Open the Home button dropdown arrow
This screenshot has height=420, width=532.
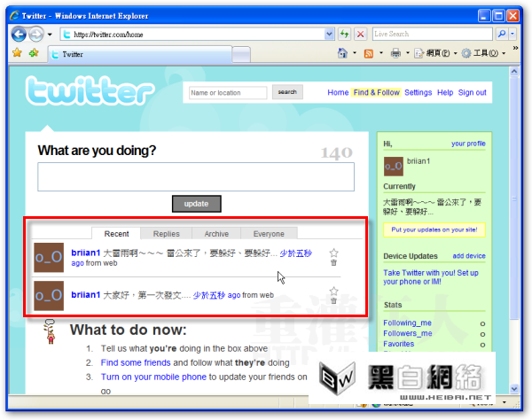tap(355, 53)
